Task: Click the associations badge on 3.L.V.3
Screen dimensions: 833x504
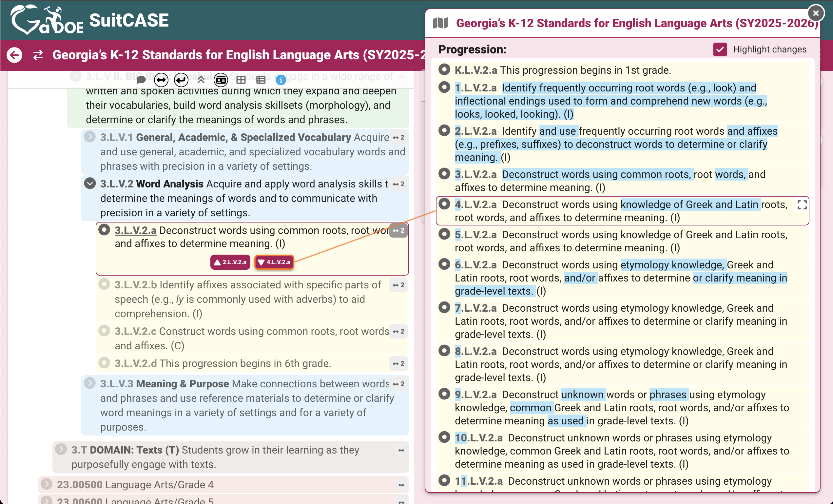Action: (398, 384)
